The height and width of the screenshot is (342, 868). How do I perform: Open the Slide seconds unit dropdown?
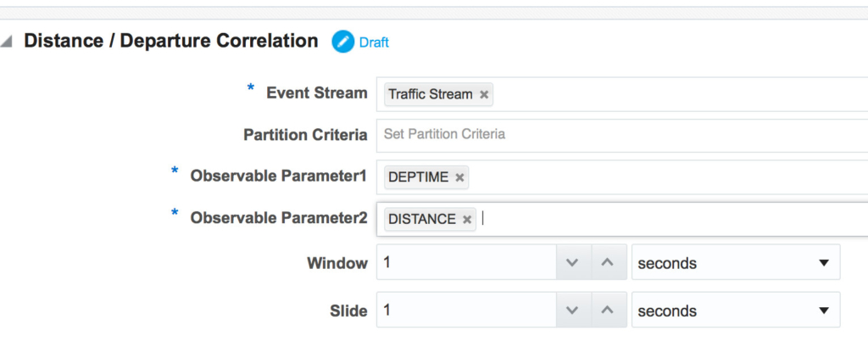(736, 310)
